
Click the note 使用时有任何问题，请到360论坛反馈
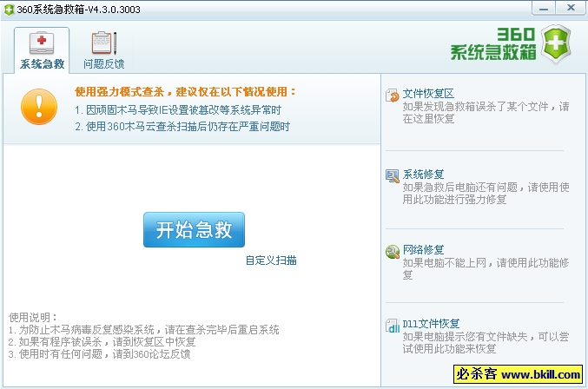click(x=99, y=353)
